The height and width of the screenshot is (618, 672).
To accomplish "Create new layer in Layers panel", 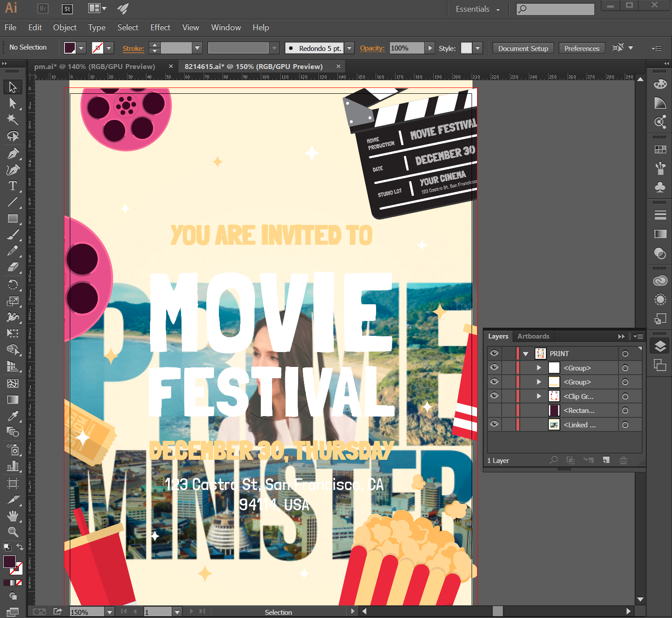I will (606, 460).
